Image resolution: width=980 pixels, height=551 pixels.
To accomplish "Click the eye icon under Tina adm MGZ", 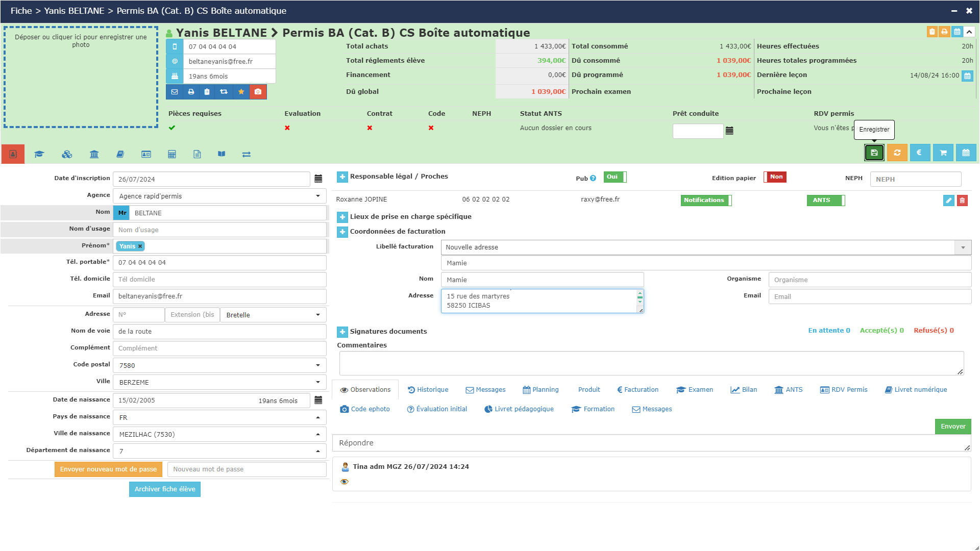I will (x=345, y=482).
